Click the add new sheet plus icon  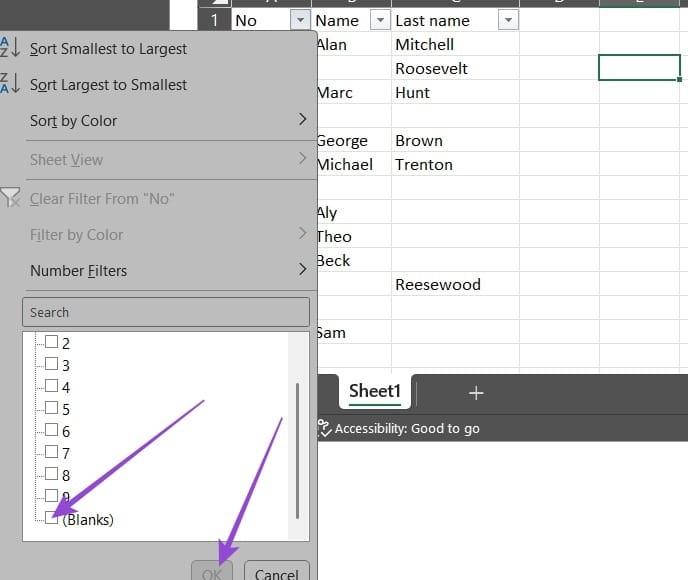coord(476,393)
